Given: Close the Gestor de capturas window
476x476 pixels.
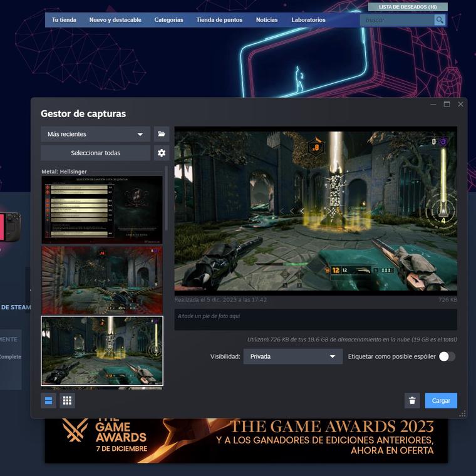Looking at the screenshot, I should tap(461, 104).
